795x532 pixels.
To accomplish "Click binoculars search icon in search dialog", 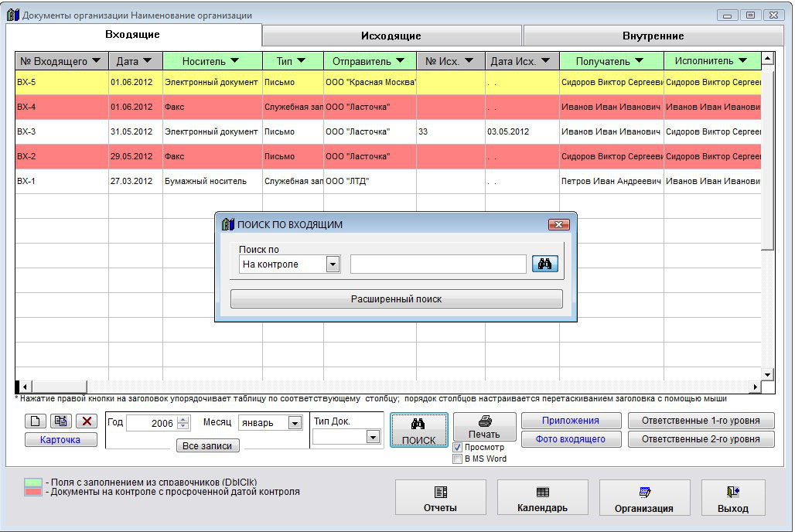I will coord(544,264).
